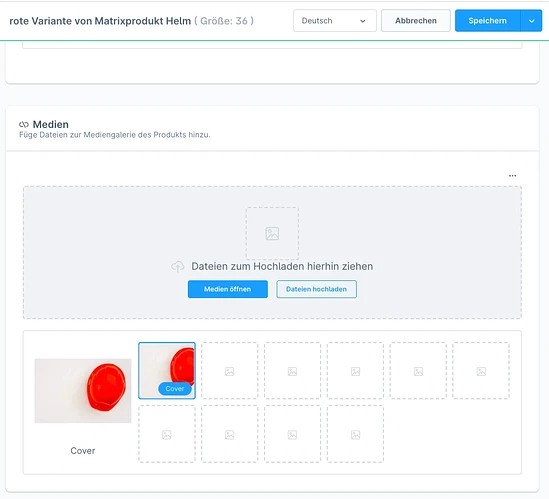Click Speichern to save the product
This screenshot has width=549, height=499.
(x=487, y=21)
